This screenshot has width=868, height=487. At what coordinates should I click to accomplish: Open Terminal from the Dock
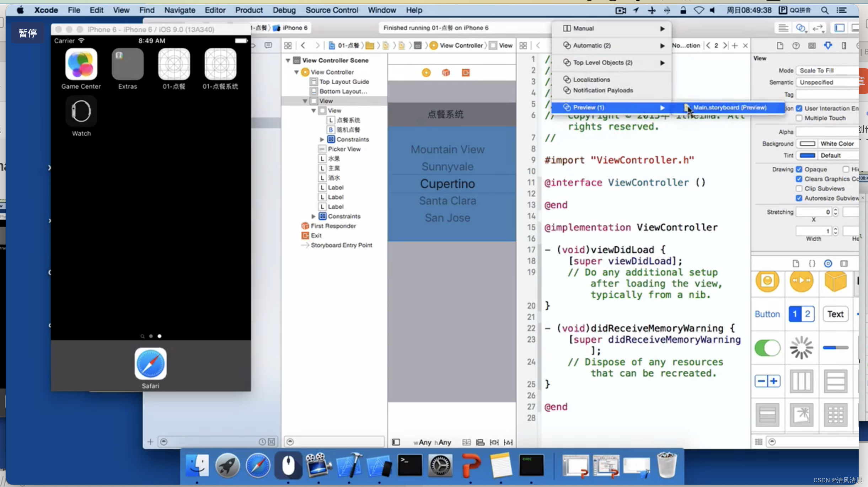(410, 465)
